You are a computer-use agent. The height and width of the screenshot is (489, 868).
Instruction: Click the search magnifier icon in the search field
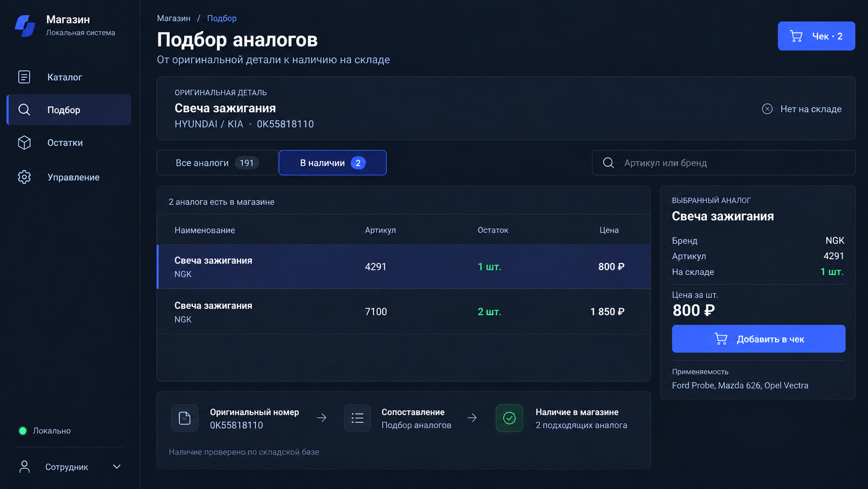click(608, 163)
